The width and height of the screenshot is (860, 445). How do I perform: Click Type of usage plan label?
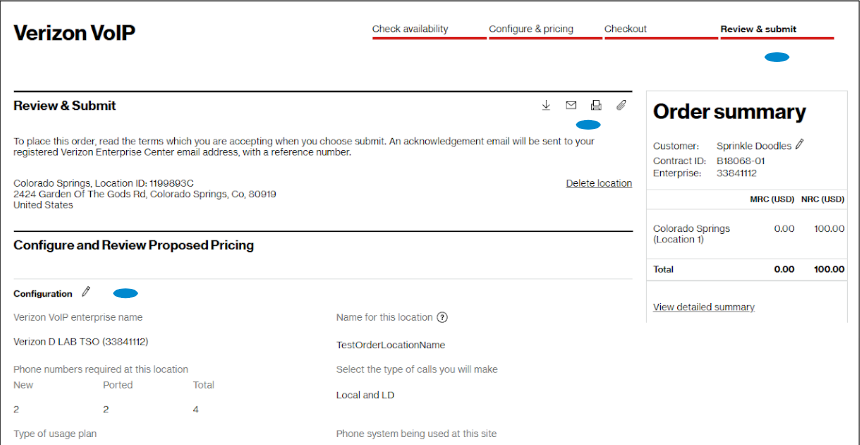pyautogui.click(x=55, y=433)
